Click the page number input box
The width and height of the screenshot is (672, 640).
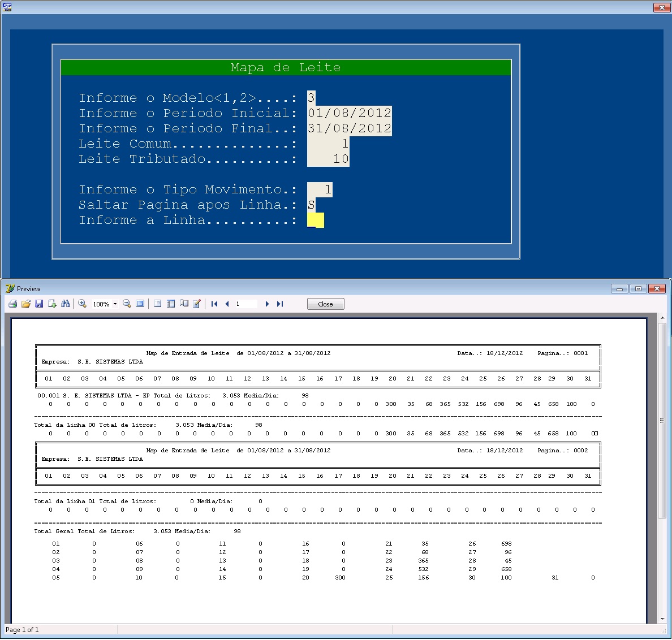(246, 304)
